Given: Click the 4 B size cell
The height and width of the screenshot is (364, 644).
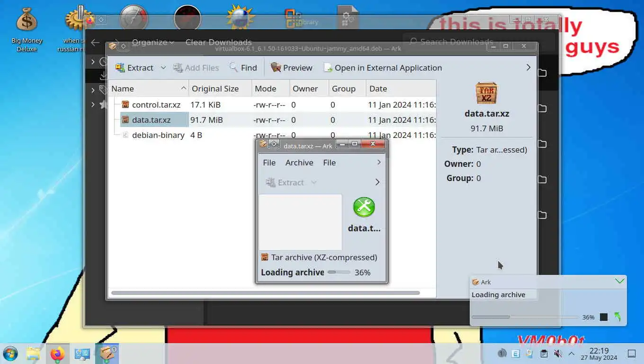Looking at the screenshot, I should click(x=196, y=135).
